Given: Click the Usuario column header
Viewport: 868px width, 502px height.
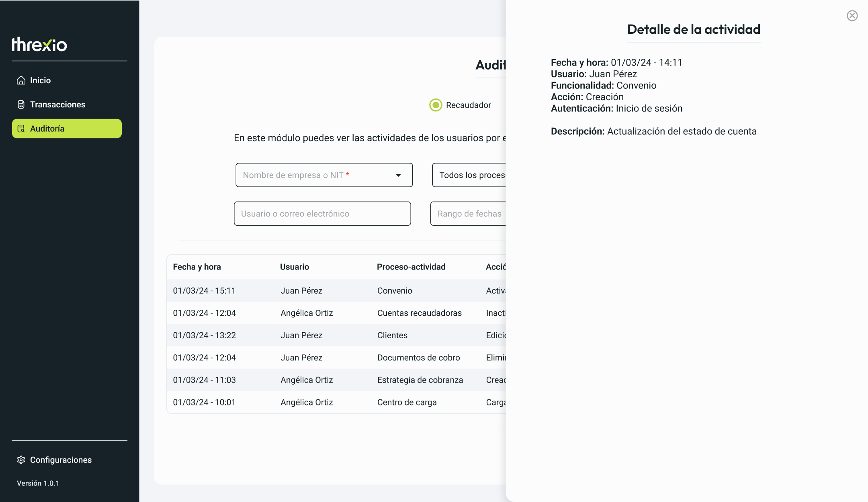Looking at the screenshot, I should click(x=295, y=267).
